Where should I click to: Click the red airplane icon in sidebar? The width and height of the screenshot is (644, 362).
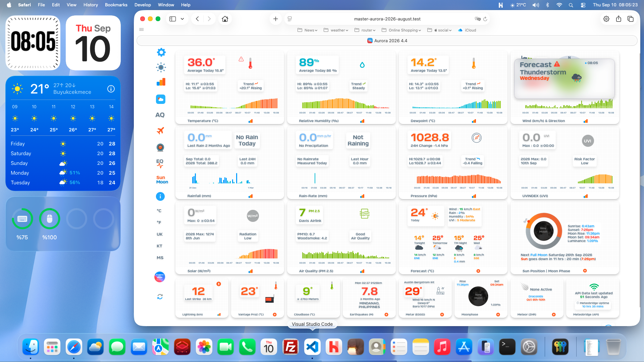click(x=160, y=131)
